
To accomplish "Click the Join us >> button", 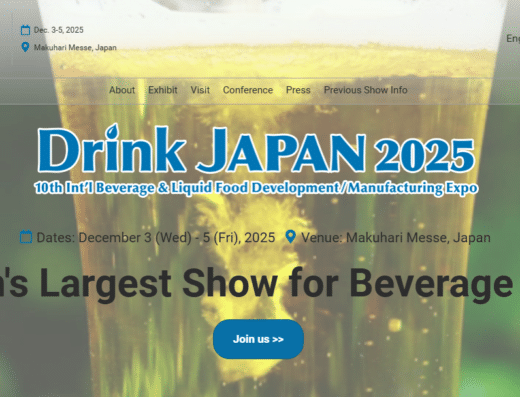I will pos(258,339).
